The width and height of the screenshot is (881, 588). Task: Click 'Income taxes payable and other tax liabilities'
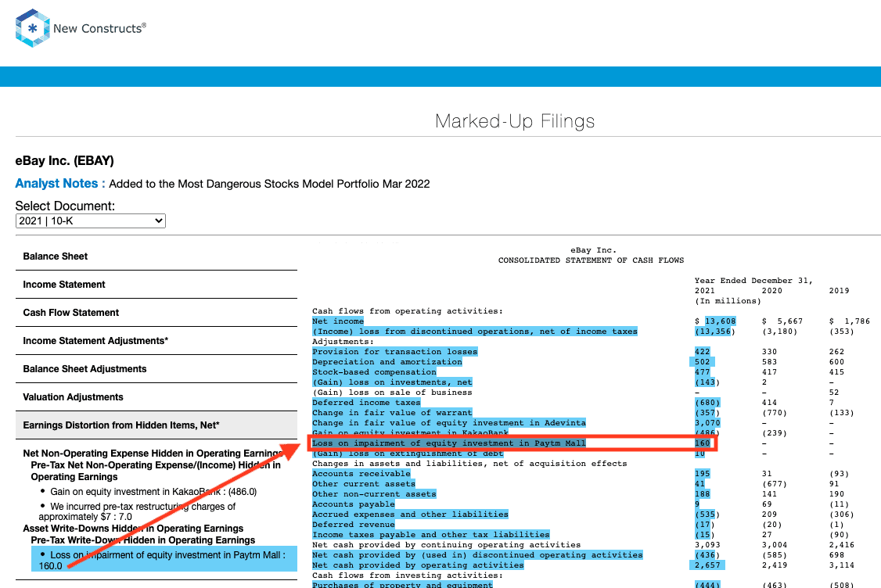coord(431,535)
